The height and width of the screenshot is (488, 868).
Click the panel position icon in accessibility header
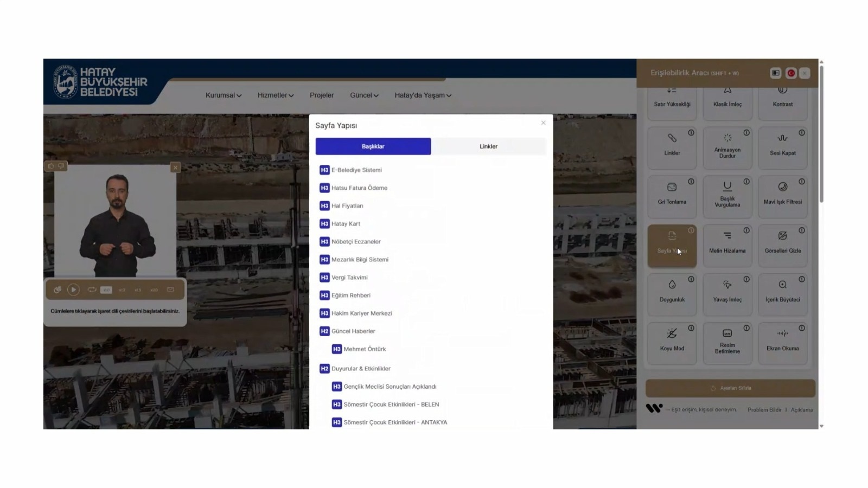pos(776,73)
